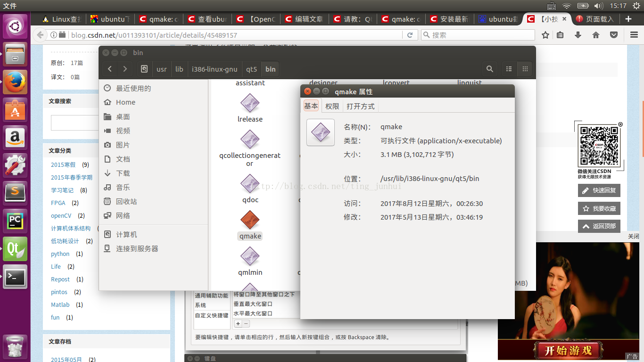Select the qcollectiongenerator file icon
Image resolution: width=644 pixels, height=362 pixels.
(x=250, y=140)
